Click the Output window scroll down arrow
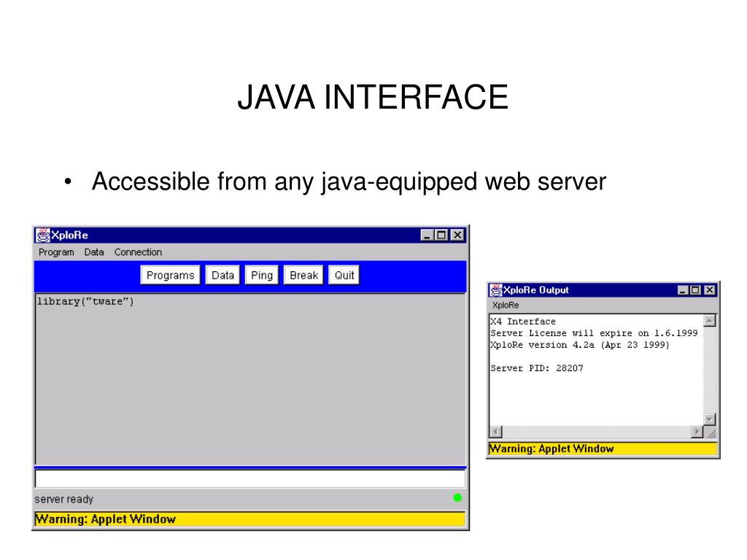Viewport: 747px width, 560px height. point(710,419)
